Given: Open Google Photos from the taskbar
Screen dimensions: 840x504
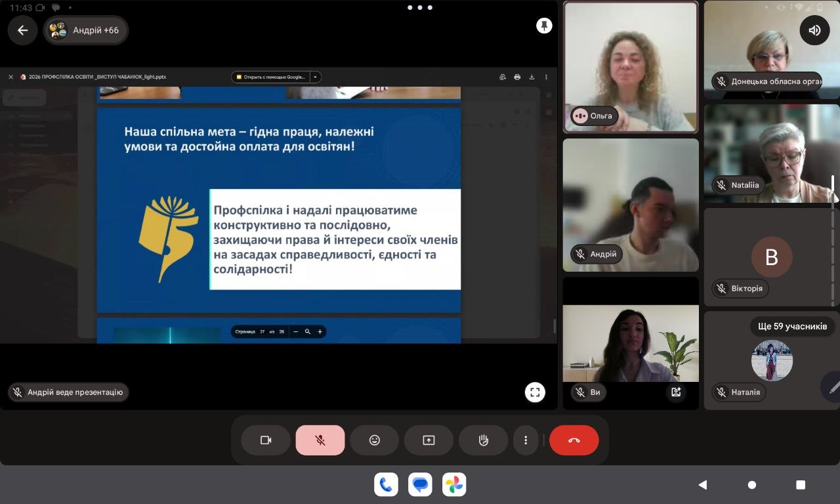Looking at the screenshot, I should 454,485.
